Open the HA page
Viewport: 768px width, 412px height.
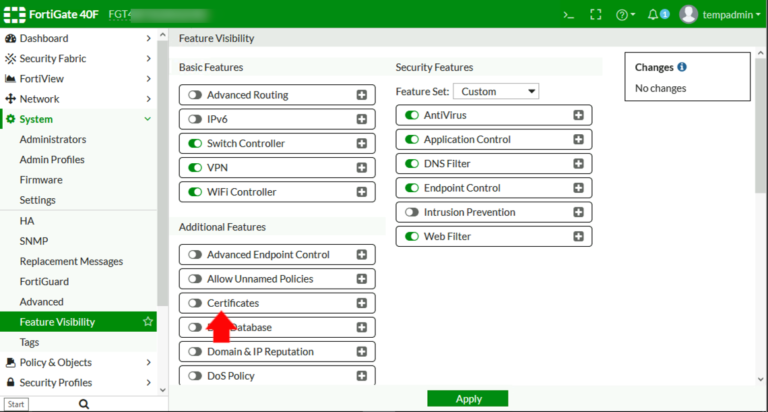point(27,221)
